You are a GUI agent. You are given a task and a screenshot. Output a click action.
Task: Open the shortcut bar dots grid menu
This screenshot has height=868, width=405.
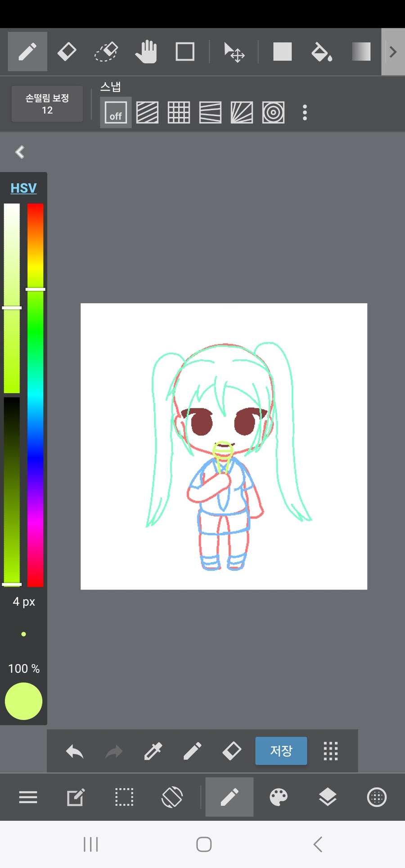[331, 751]
